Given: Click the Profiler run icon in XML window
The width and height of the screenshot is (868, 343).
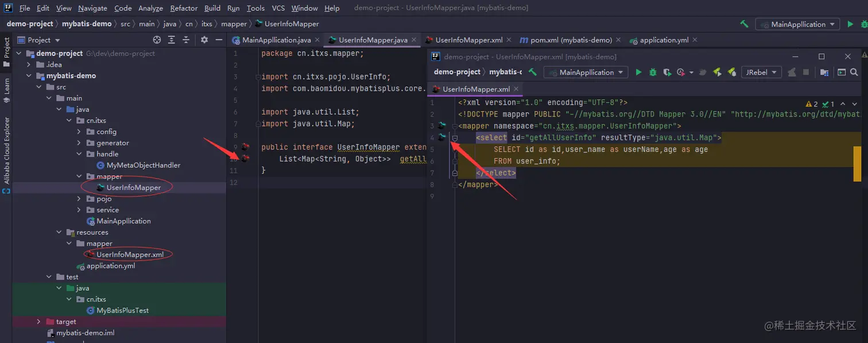Looking at the screenshot, I should point(681,72).
